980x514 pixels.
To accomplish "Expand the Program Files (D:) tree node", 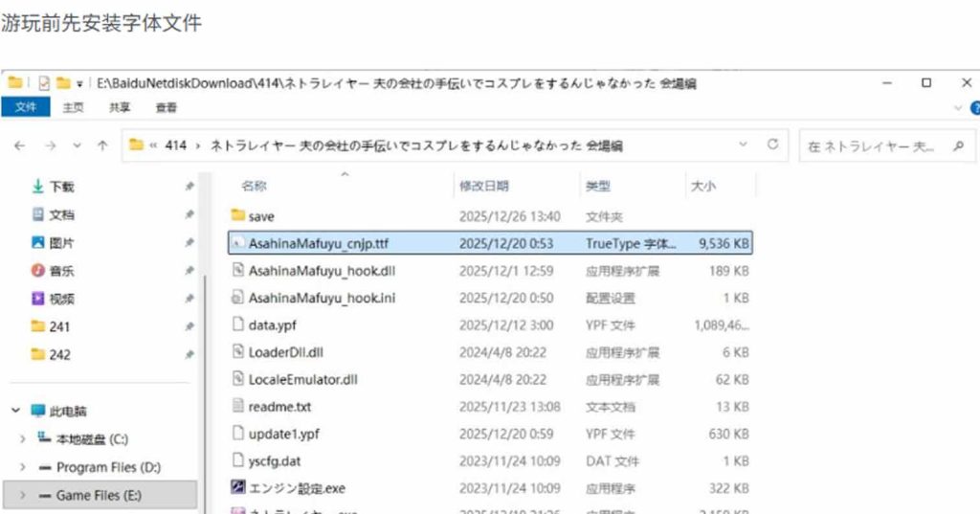I will (x=23, y=467).
